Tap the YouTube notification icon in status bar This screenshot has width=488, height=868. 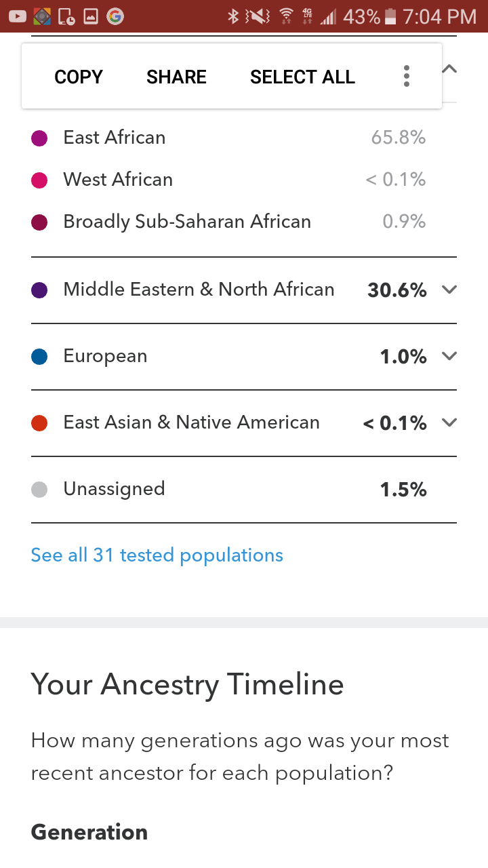18,16
